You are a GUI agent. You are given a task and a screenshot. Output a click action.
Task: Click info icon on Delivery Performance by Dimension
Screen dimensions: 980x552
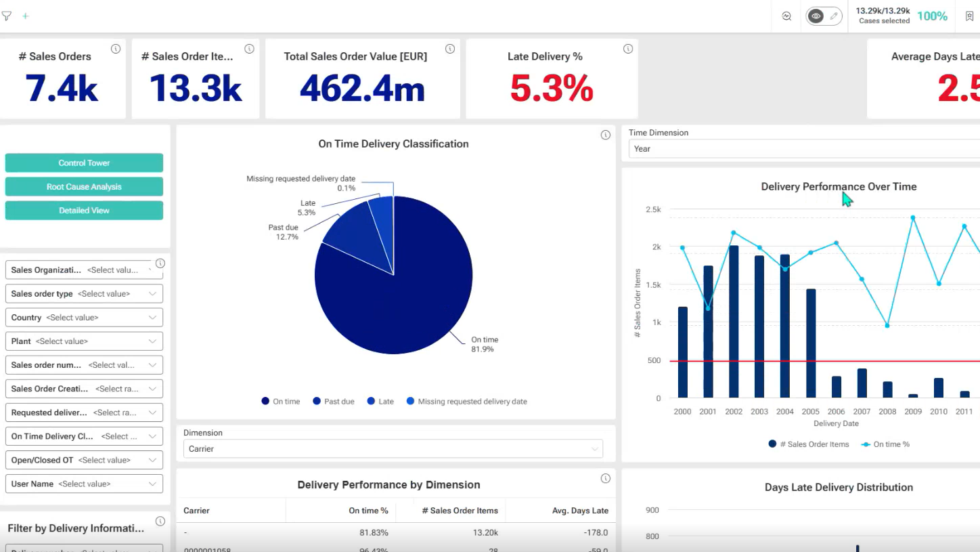click(x=606, y=479)
